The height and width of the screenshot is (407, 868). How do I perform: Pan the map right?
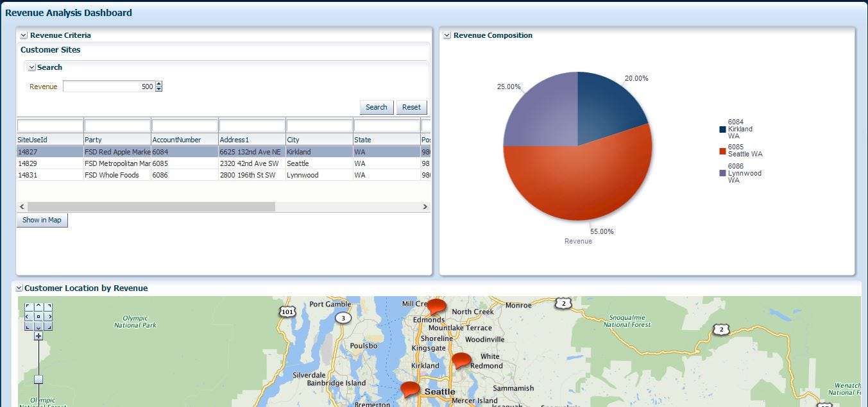(x=48, y=317)
